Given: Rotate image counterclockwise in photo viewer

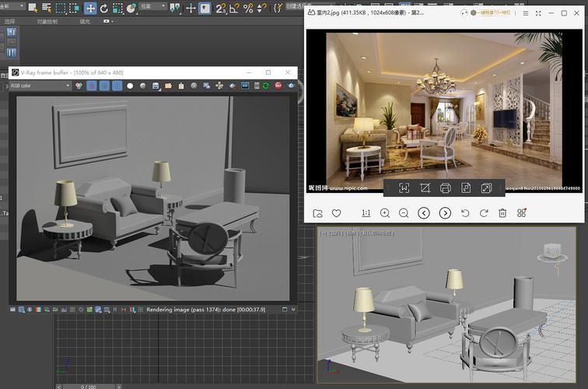Looking at the screenshot, I should [465, 213].
